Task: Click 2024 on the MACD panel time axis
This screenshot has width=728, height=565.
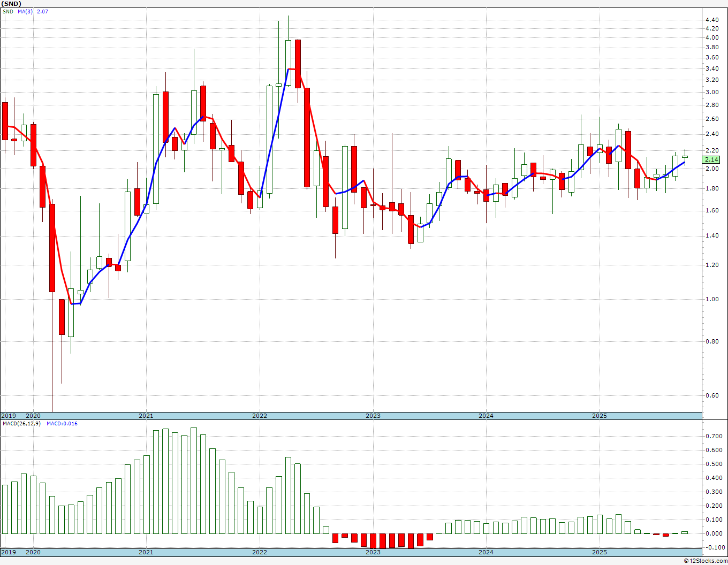Action: (x=486, y=552)
